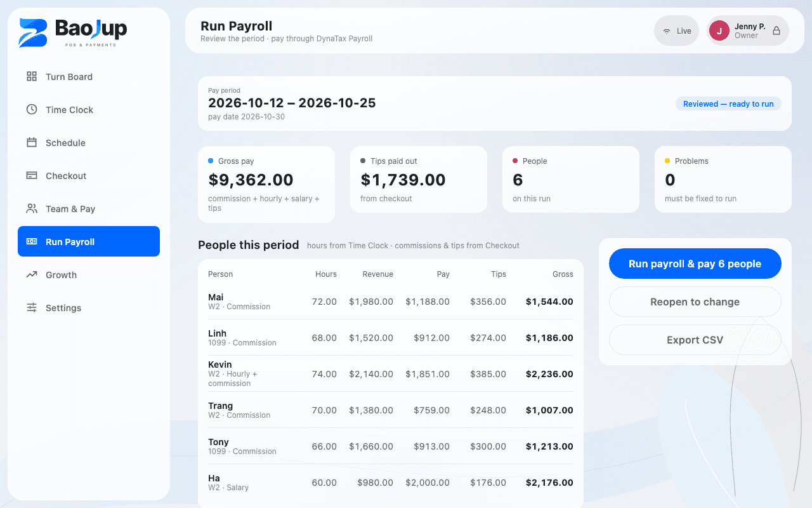The image size is (812, 508).
Task: Select Linh in the people table
Action: [217, 333]
